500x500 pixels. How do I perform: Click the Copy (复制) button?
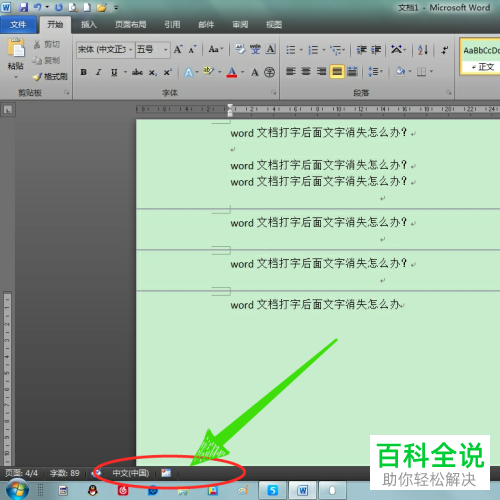coord(47,60)
